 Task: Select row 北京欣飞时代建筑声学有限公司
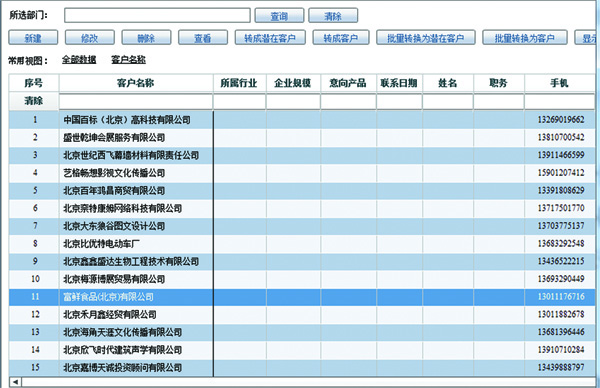pos(302,350)
